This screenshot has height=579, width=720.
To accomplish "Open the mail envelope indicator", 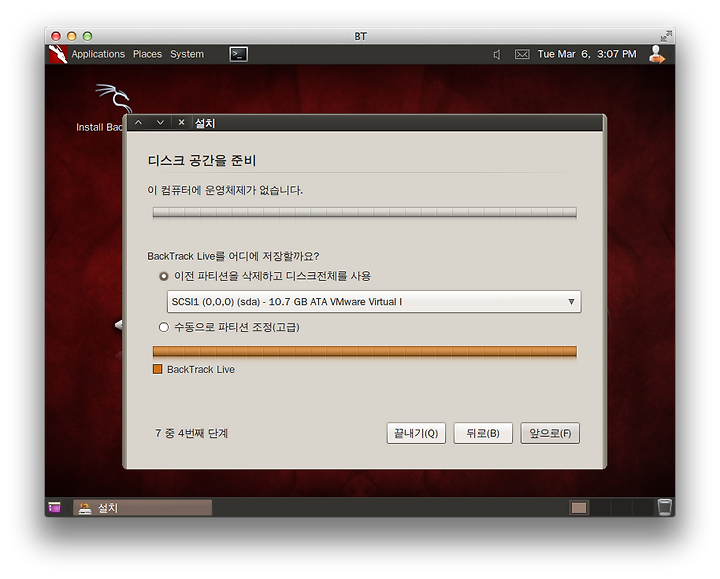I will (x=522, y=54).
